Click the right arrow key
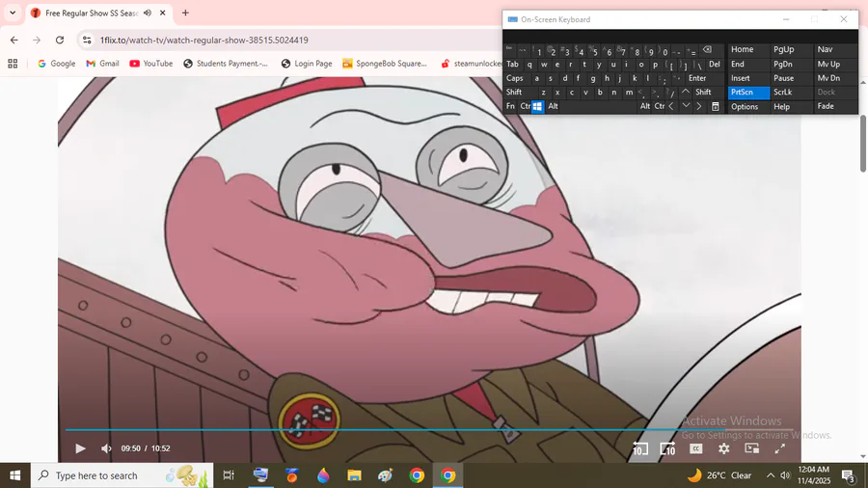This screenshot has width=868, height=488. pyautogui.click(x=699, y=106)
